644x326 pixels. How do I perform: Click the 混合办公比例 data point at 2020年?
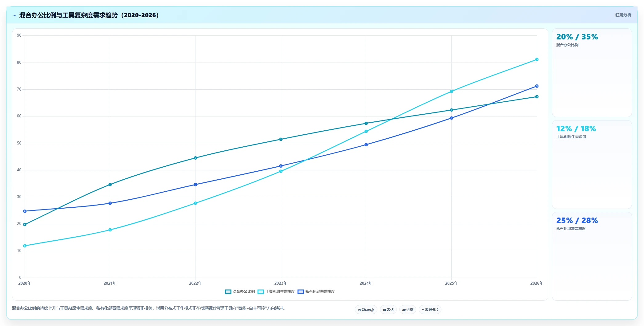click(25, 225)
